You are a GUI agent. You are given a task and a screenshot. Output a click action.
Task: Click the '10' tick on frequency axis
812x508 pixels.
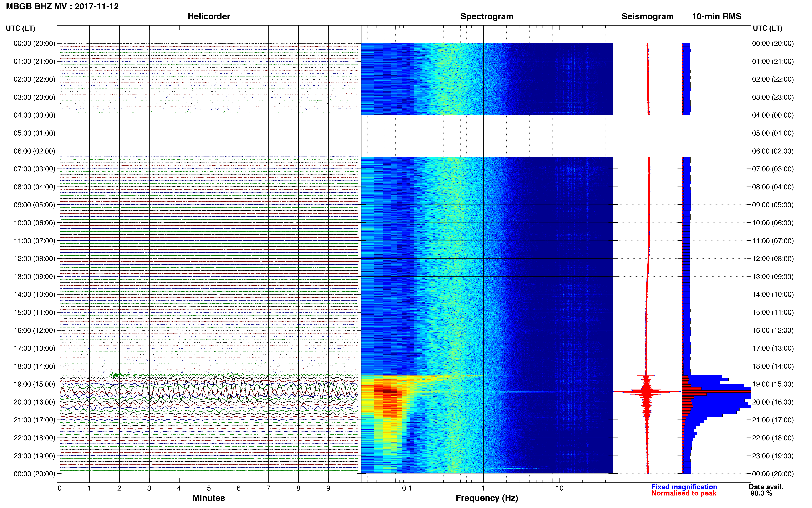[559, 488]
